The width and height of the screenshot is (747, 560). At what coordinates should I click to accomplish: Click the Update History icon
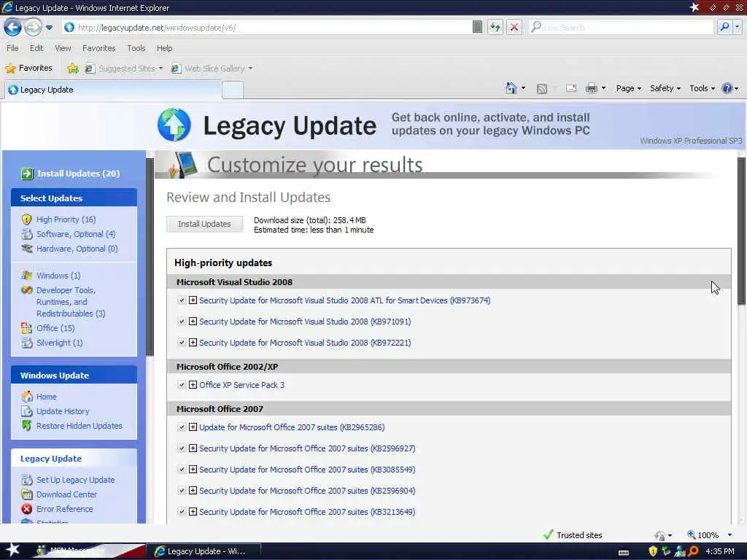tap(27, 411)
